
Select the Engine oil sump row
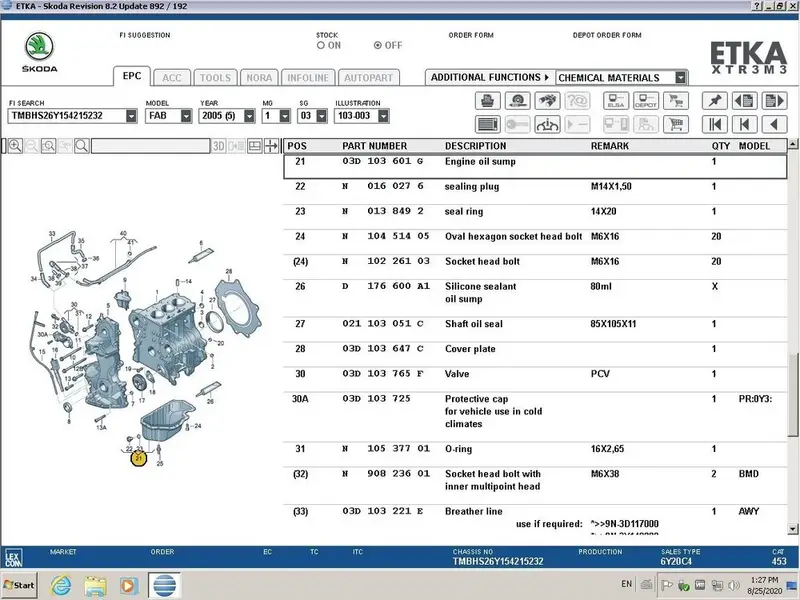tap(535, 167)
